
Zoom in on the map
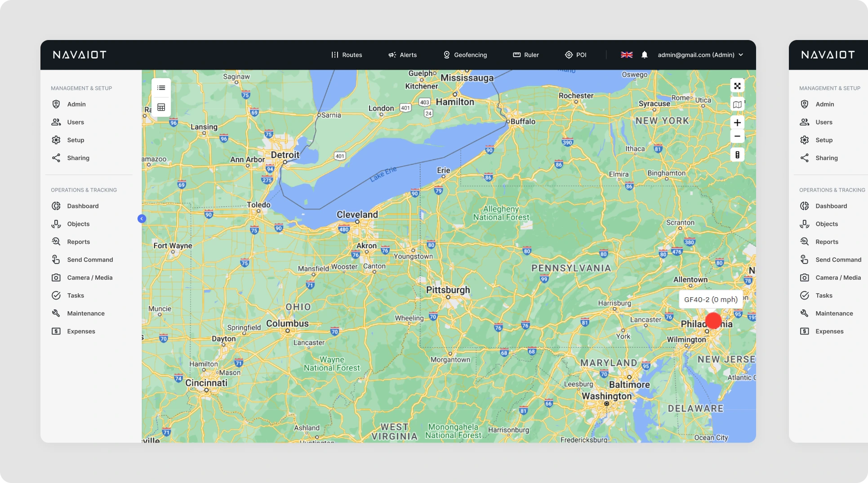pyautogui.click(x=737, y=122)
